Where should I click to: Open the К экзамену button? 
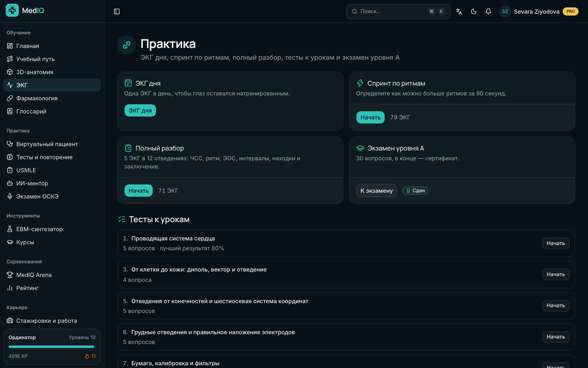376,191
